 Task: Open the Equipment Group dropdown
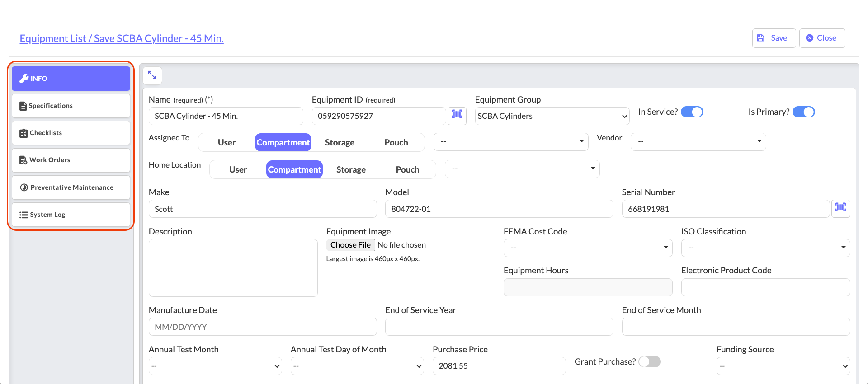point(552,116)
